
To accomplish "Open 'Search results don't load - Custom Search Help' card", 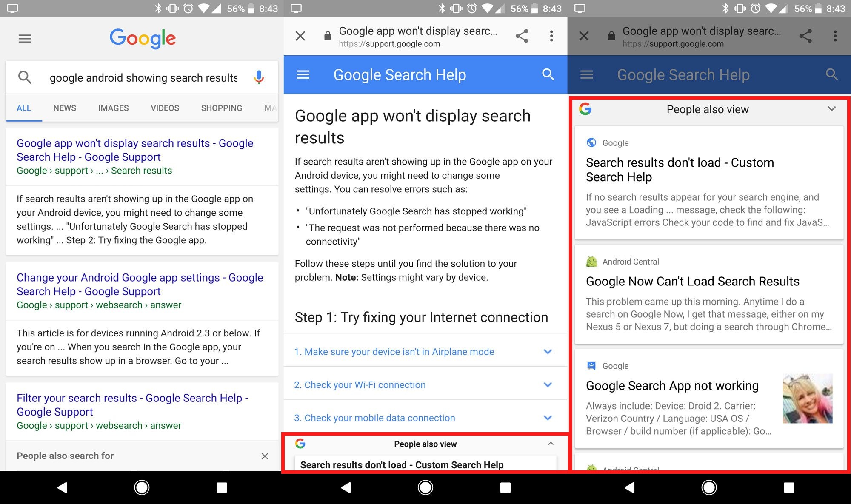I will (709, 182).
